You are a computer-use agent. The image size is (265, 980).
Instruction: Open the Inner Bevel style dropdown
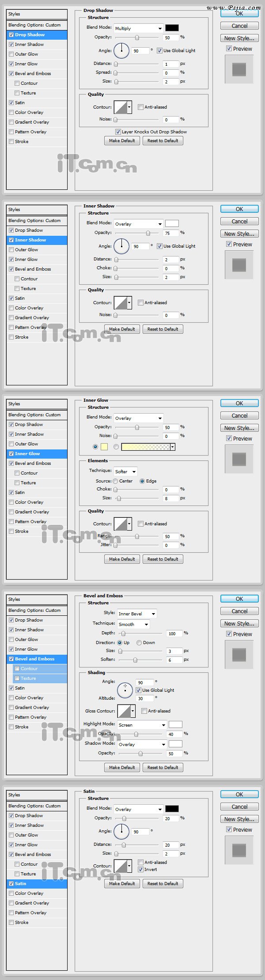point(137,614)
